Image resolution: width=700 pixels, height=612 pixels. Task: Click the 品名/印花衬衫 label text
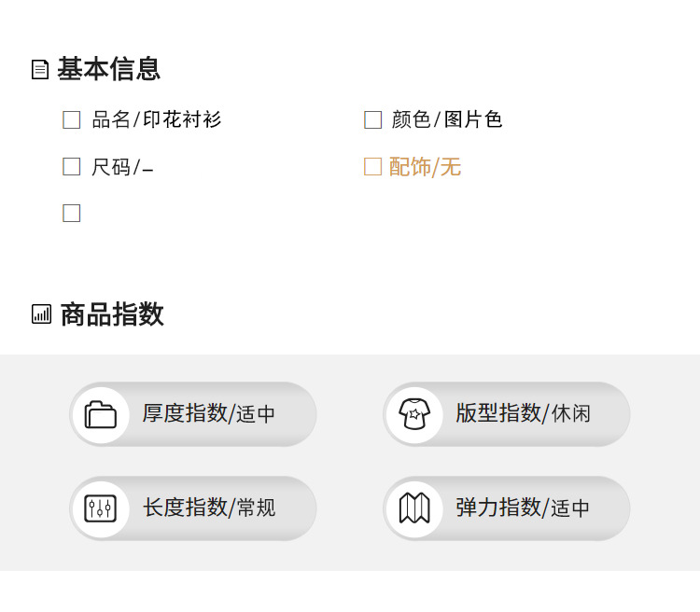coord(156,119)
